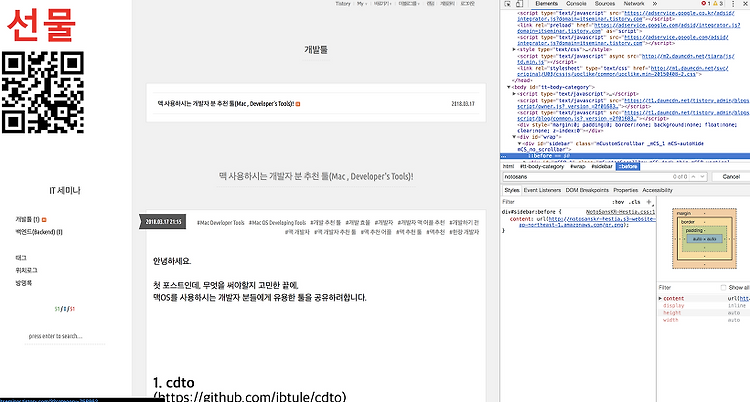750x402 pixels.
Task: Open the NotoSansKR-Hestia.css:1 source link
Action: coord(620,212)
